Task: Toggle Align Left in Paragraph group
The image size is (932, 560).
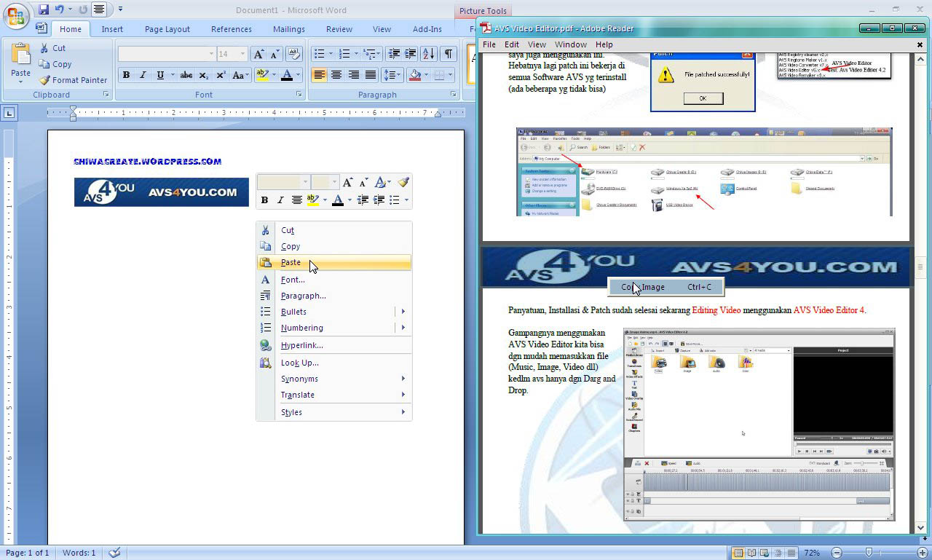Action: [x=319, y=75]
